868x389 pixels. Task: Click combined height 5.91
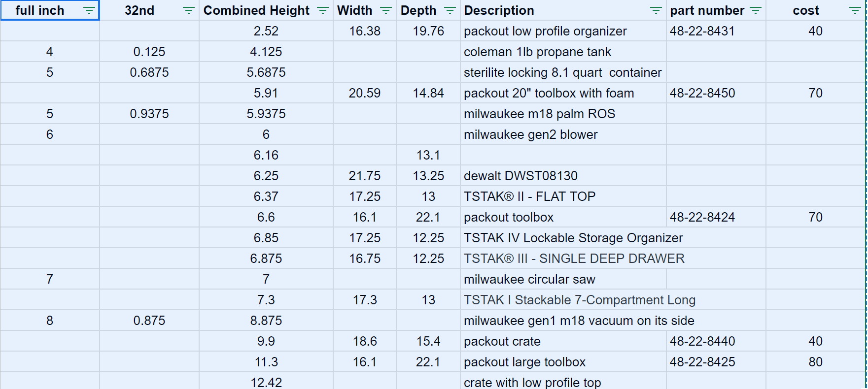266,93
